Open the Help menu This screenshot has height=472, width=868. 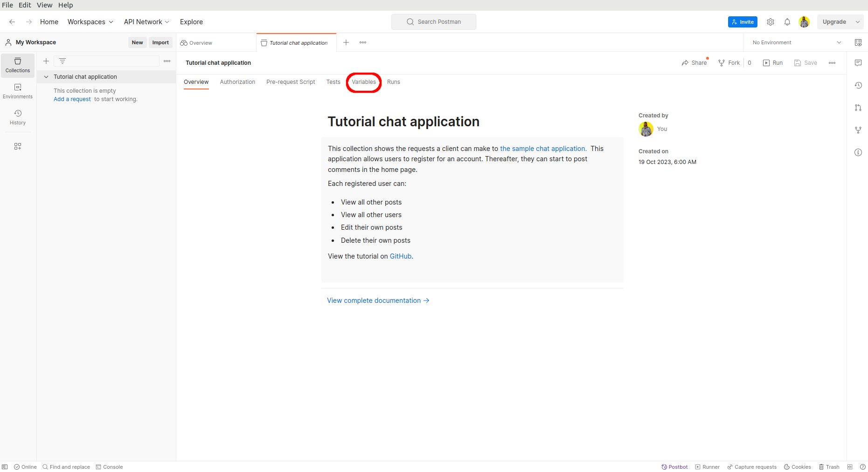click(66, 5)
